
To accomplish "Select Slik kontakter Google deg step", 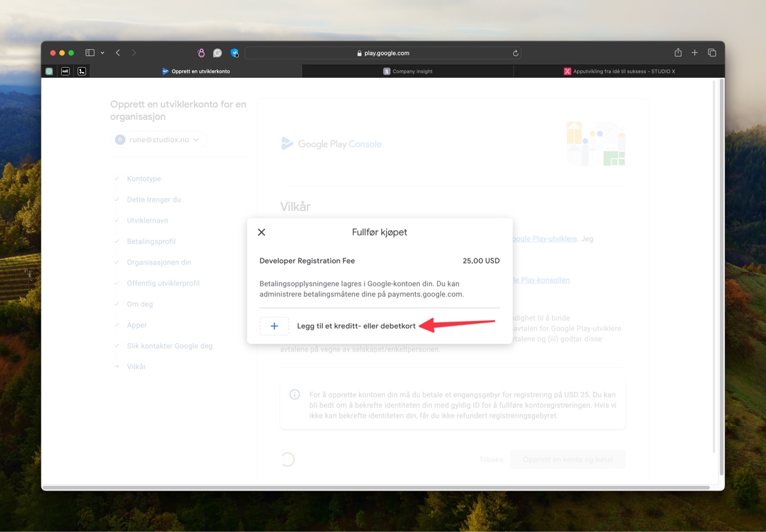I will tap(170, 346).
